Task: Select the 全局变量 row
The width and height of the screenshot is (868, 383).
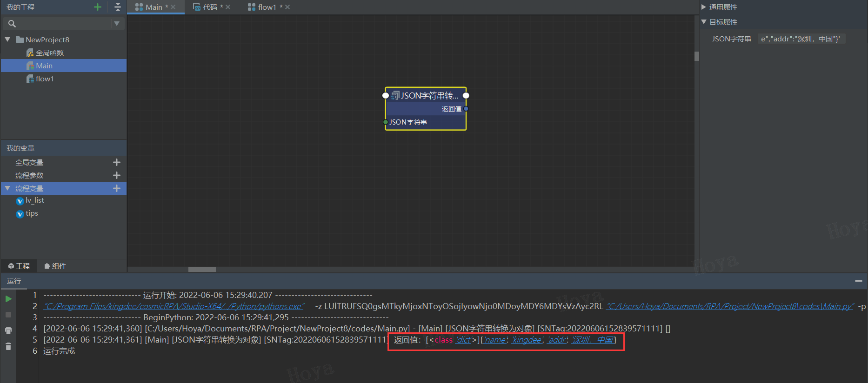Action: click(64, 162)
